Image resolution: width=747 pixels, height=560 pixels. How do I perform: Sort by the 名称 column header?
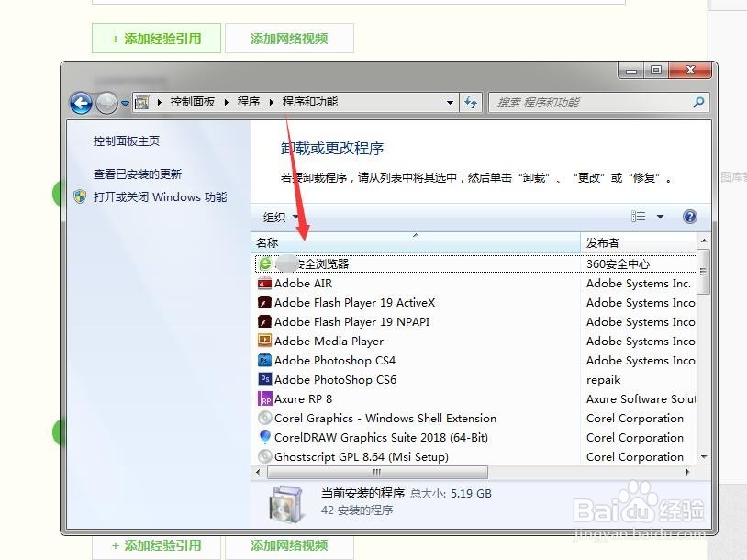click(416, 242)
